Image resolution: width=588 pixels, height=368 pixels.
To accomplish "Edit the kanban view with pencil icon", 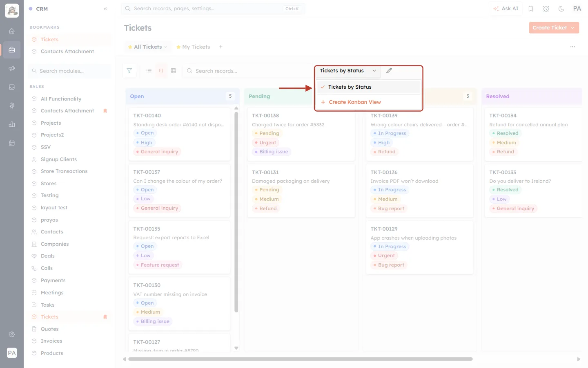I will 389,71.
